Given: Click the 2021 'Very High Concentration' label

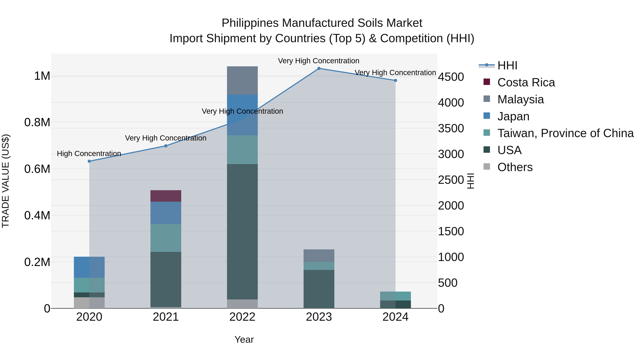Looking at the screenshot, I should 166,138.
